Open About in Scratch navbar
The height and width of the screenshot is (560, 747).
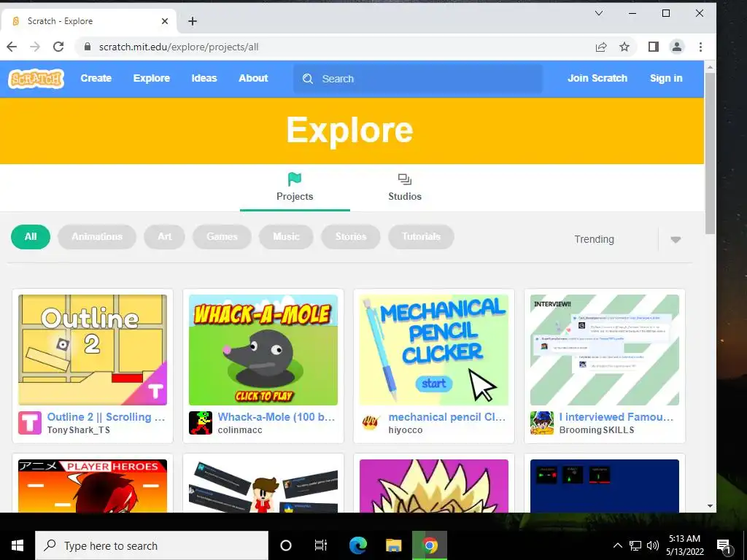(x=253, y=78)
